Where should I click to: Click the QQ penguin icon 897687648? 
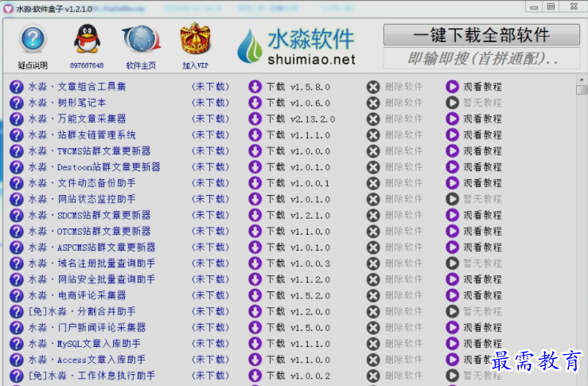(87, 39)
